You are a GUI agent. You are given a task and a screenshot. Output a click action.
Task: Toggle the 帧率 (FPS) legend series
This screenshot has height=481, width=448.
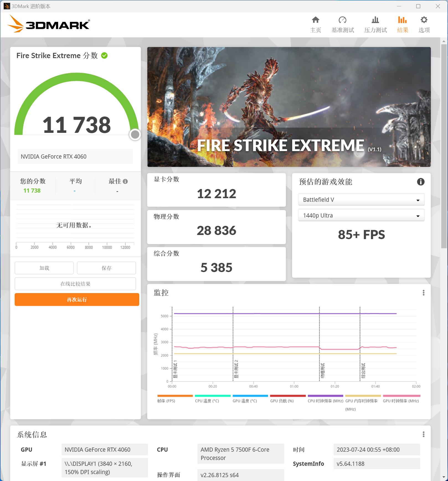175,399
